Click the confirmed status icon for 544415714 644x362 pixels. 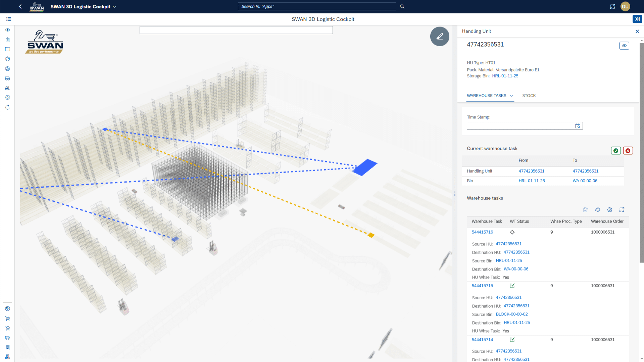coord(512,340)
